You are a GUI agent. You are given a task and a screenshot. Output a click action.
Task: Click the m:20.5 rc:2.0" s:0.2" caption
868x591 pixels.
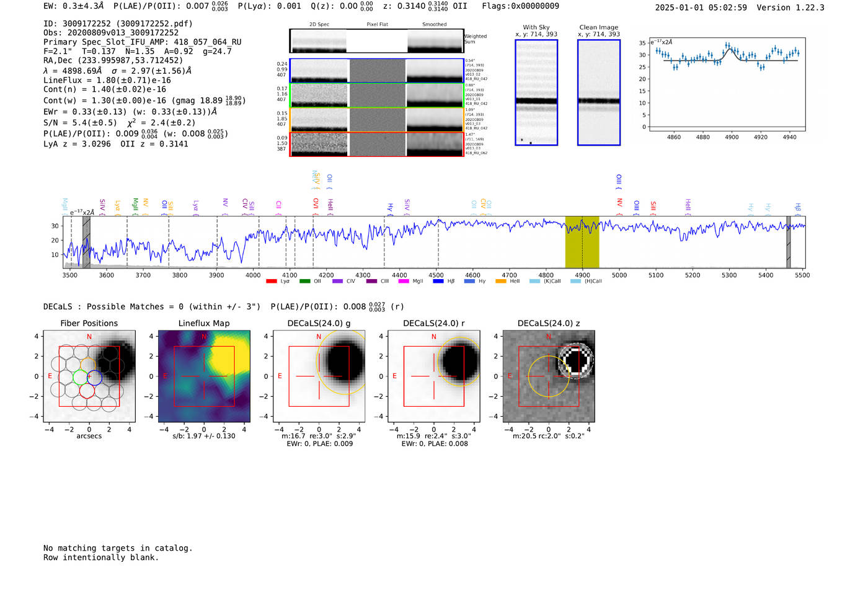click(549, 436)
